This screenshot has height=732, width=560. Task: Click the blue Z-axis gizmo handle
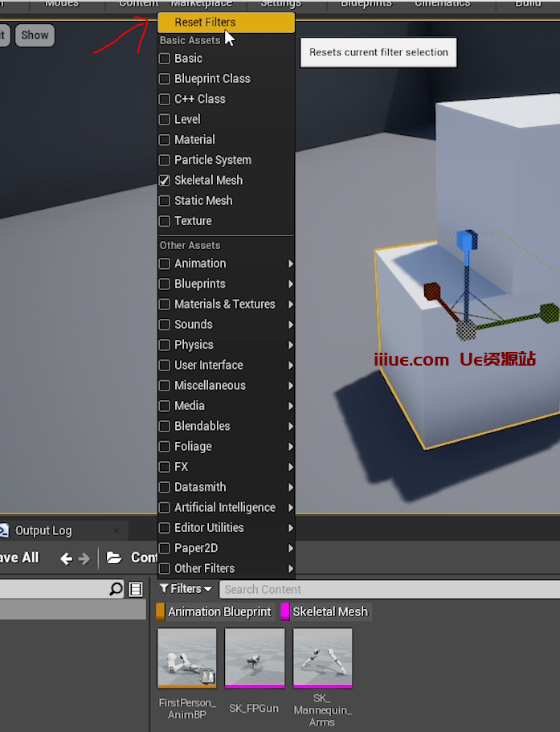tap(466, 240)
